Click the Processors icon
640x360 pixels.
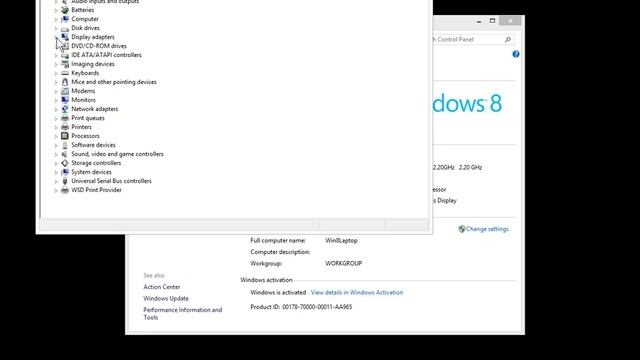(x=64, y=136)
